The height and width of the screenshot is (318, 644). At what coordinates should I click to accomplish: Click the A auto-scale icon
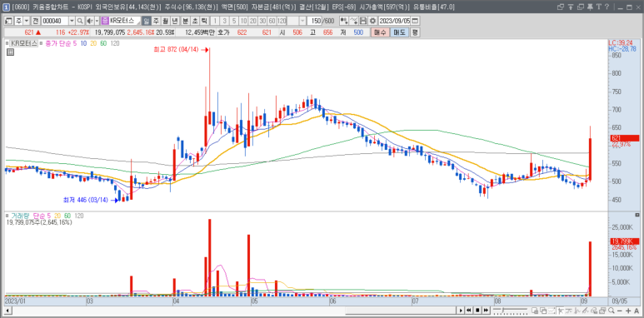coord(637,311)
